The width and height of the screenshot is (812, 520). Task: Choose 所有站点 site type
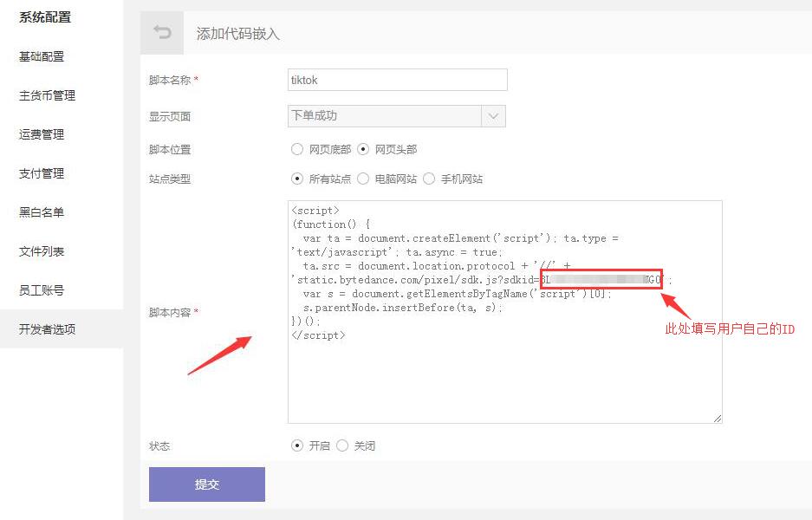[x=296, y=179]
